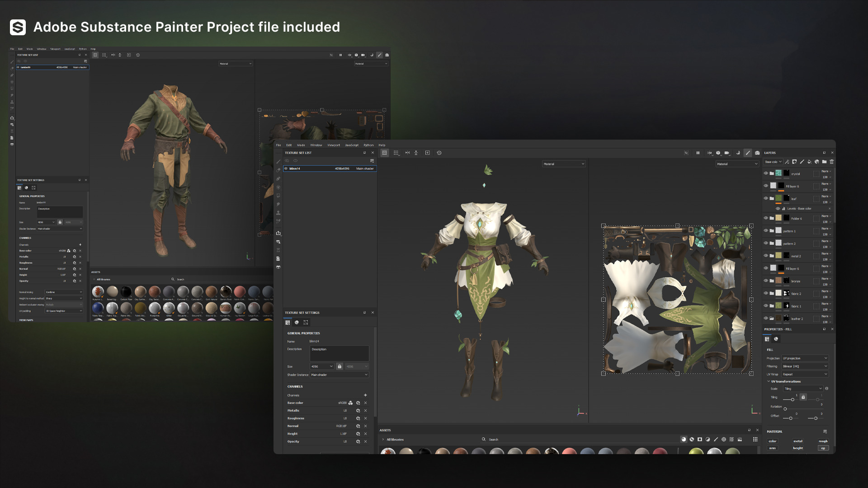
Task: Select the Paint brush tool in left toolbar
Action: click(278, 162)
